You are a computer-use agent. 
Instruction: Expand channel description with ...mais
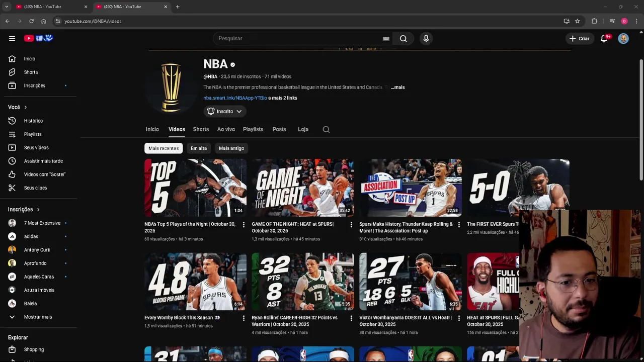pos(397,87)
